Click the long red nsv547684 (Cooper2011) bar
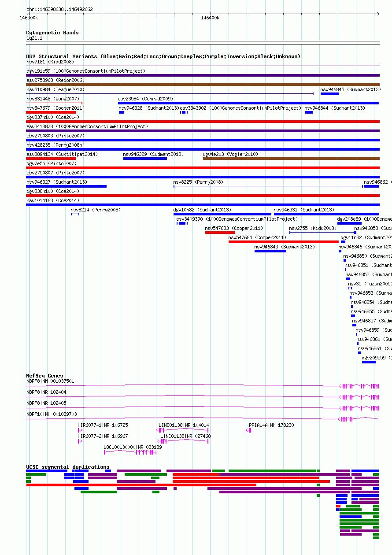This screenshot has height=555, width=392. (x=284, y=242)
